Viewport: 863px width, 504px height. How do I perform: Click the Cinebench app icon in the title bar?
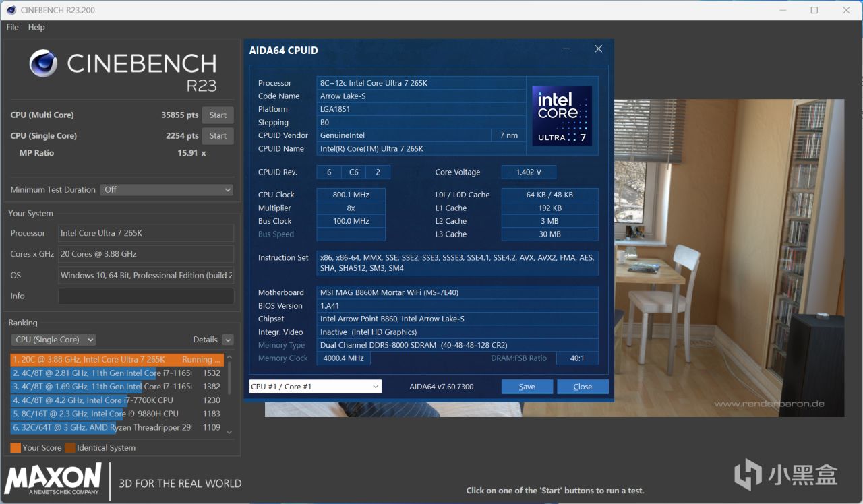point(11,10)
